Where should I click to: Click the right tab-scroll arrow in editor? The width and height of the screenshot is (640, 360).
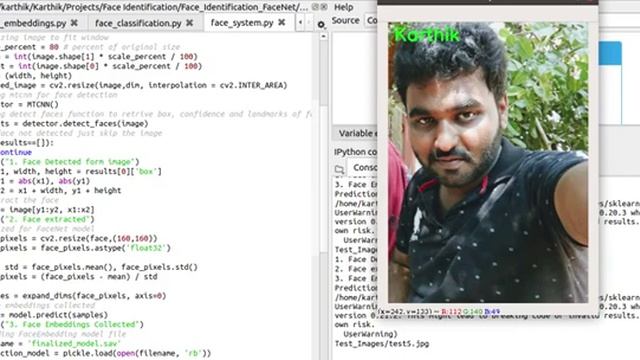tap(309, 22)
